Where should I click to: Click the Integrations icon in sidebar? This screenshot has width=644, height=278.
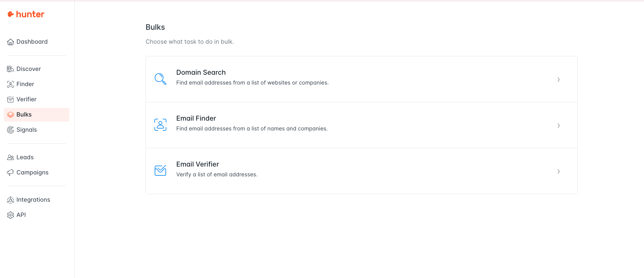(10, 200)
